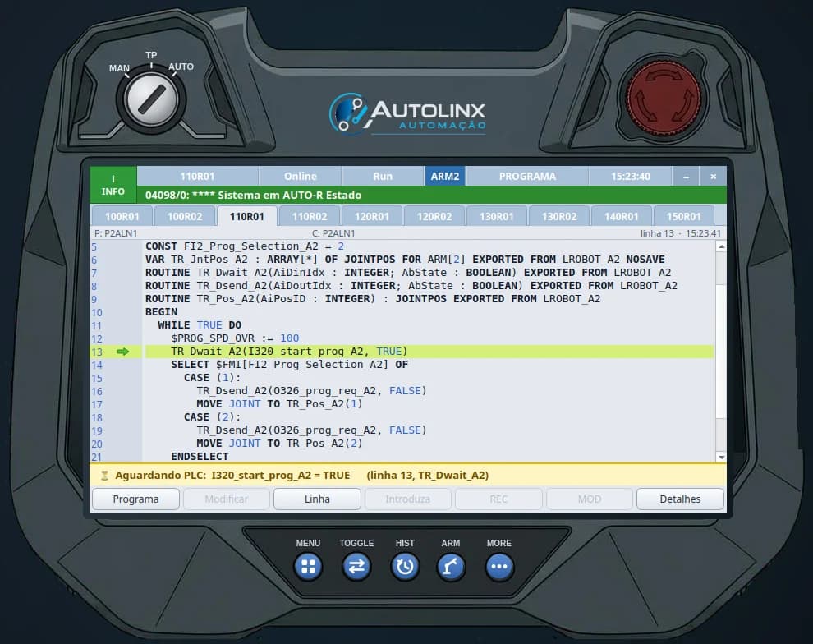Switch to the 150R01 tab
This screenshot has width=813, height=644.
pyautogui.click(x=684, y=216)
